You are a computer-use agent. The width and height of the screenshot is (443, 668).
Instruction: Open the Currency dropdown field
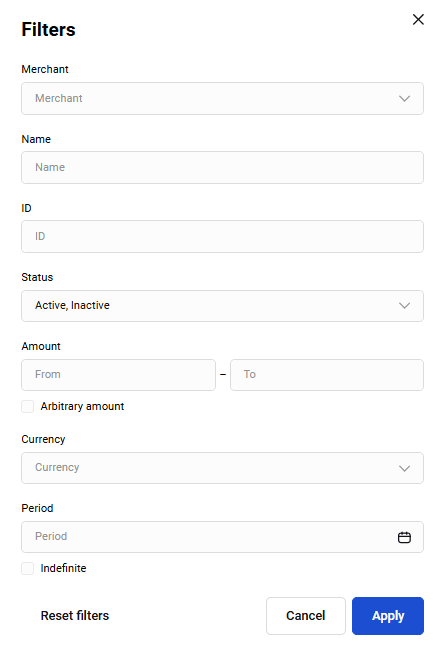222,468
